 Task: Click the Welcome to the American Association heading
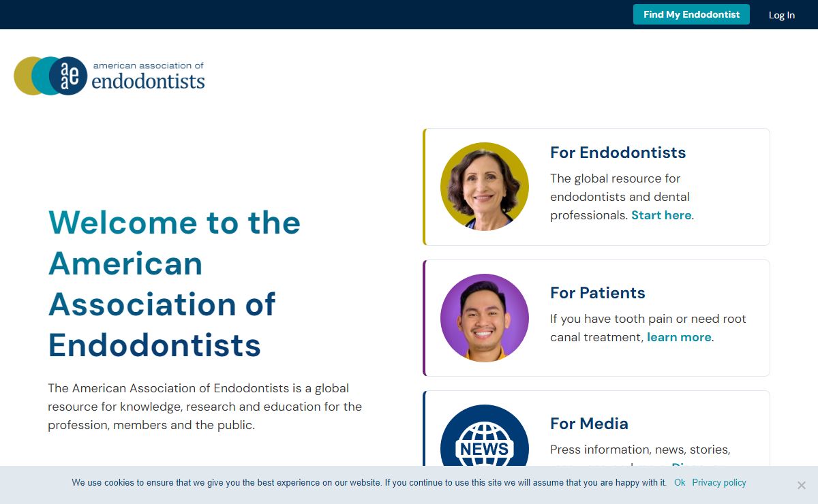(175, 284)
